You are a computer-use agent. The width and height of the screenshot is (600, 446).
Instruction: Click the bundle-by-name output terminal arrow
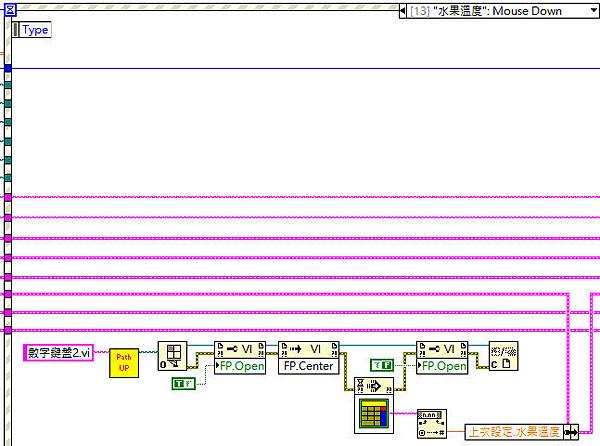coord(571,432)
